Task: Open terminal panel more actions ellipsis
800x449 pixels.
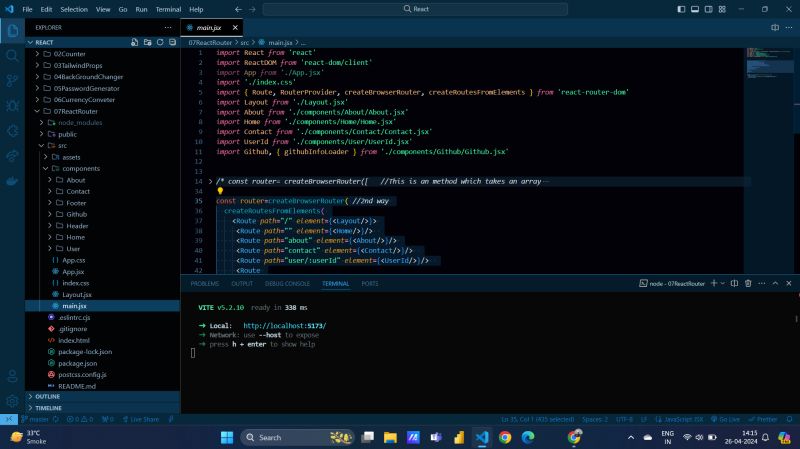Action: tap(762, 283)
